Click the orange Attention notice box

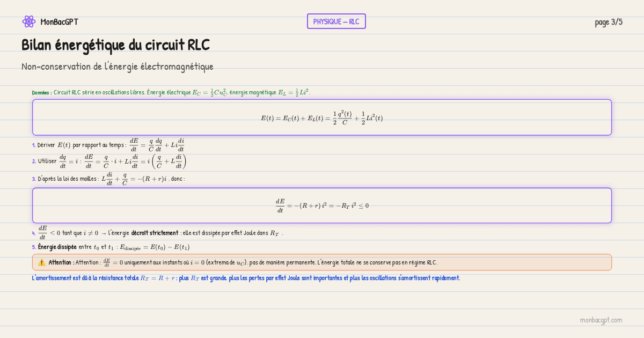(322, 262)
